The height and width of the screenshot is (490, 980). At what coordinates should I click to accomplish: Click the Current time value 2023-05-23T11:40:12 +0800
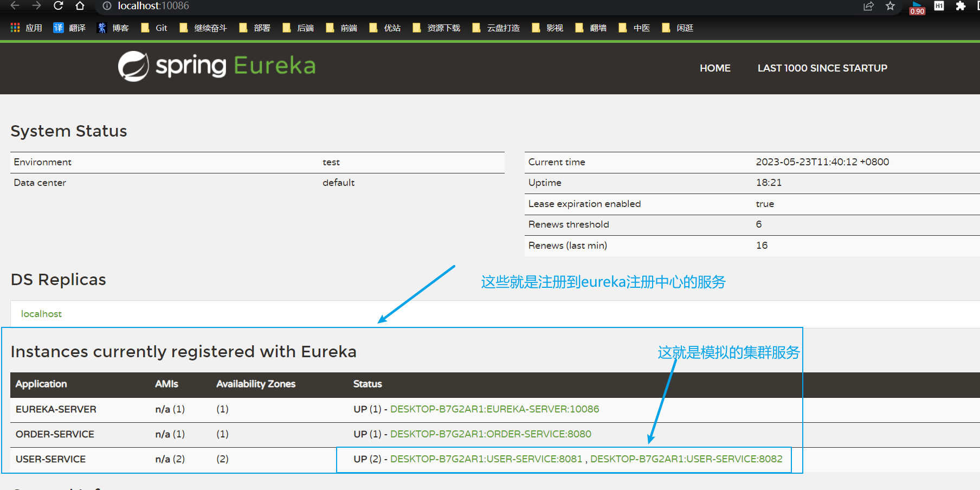point(822,162)
